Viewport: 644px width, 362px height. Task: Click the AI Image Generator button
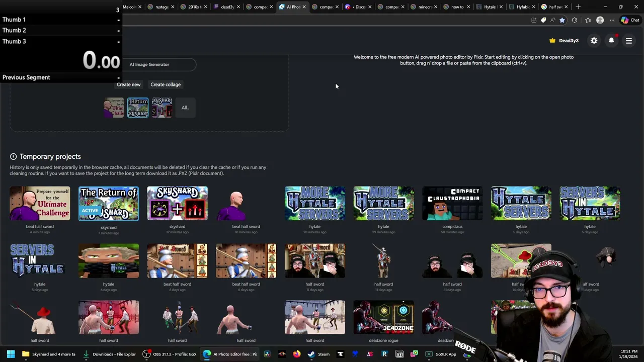(149, 64)
